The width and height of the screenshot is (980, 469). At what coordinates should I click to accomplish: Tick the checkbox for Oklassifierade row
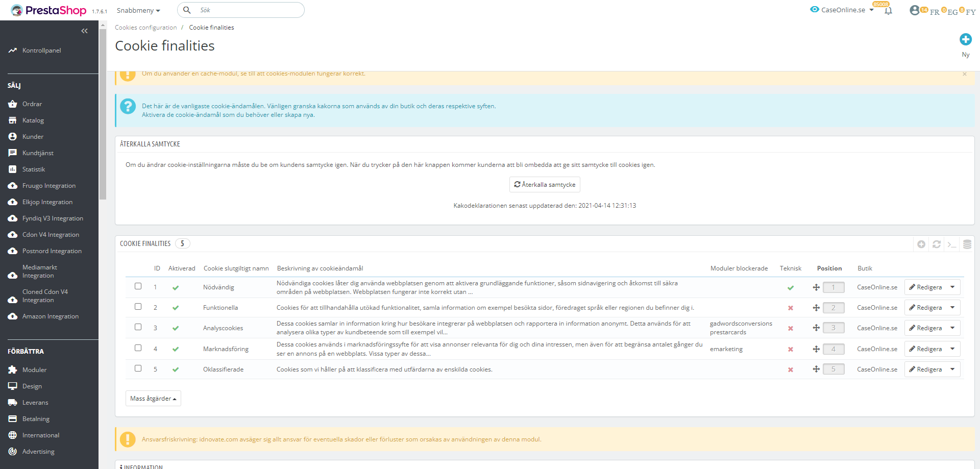[138, 368]
